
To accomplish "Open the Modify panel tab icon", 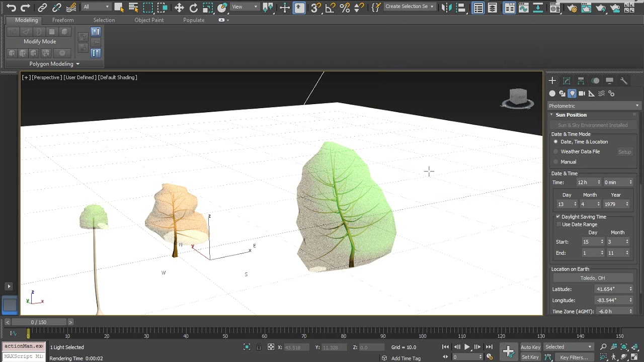I will pyautogui.click(x=567, y=80).
